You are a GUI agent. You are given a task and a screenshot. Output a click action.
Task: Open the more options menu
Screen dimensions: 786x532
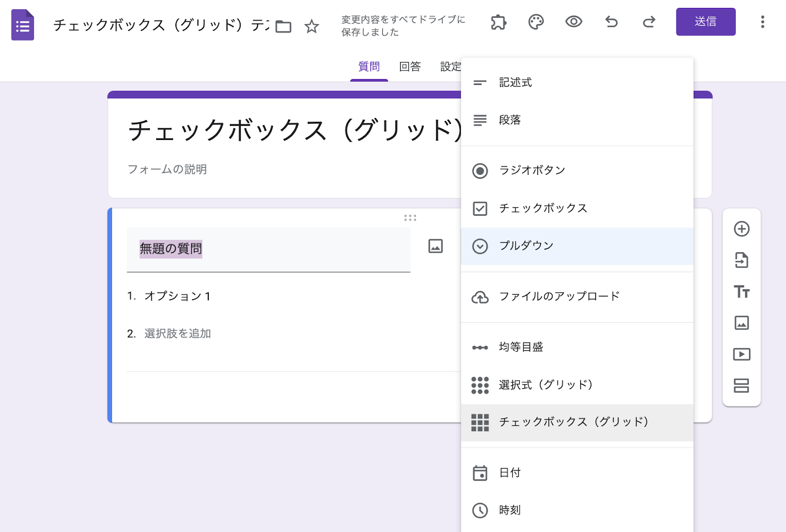762,22
